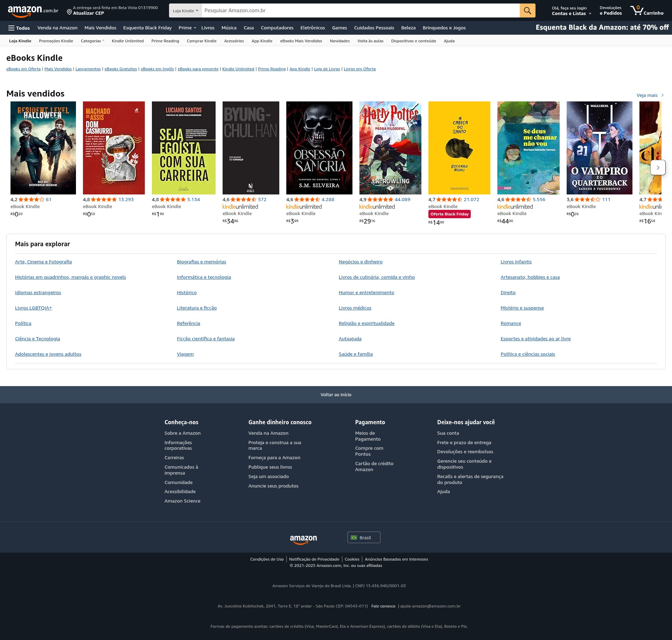Viewport: 672px width, 640px height.
Task: Click Voltar ao início button
Action: click(336, 394)
